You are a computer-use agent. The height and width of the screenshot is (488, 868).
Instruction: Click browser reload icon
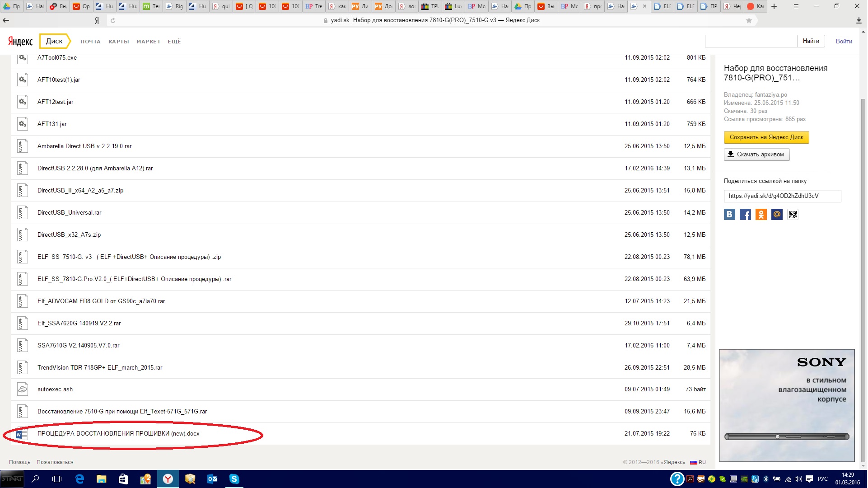click(x=113, y=20)
